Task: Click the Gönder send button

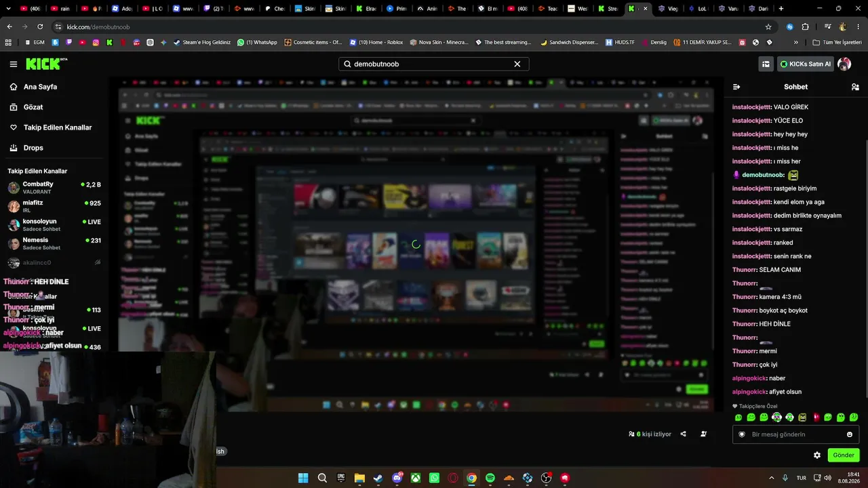Action: [x=844, y=455]
